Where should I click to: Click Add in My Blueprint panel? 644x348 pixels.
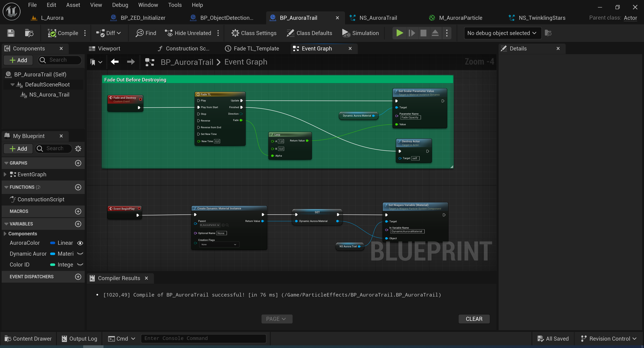pyautogui.click(x=18, y=149)
